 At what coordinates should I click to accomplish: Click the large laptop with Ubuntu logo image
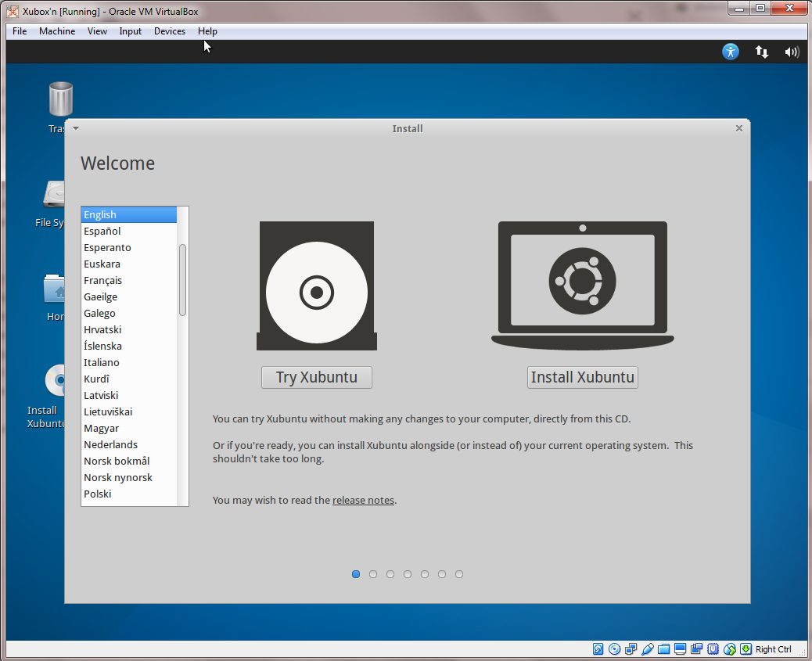(583, 286)
